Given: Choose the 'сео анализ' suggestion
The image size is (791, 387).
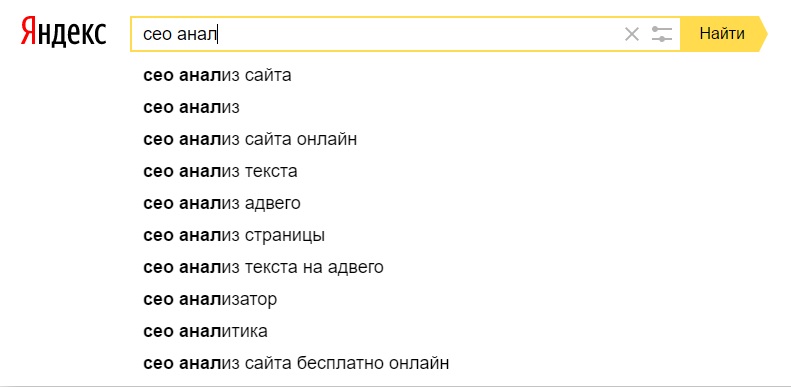Looking at the screenshot, I should [191, 107].
